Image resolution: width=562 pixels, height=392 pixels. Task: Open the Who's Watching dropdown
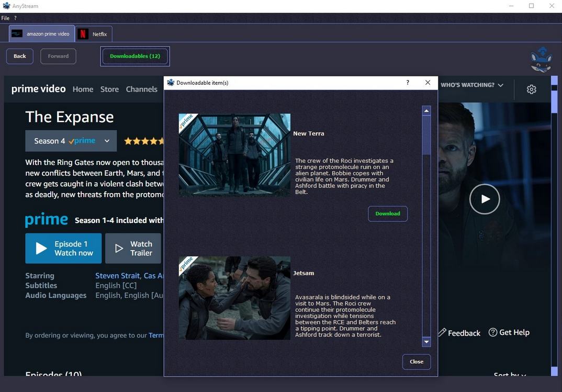[471, 85]
